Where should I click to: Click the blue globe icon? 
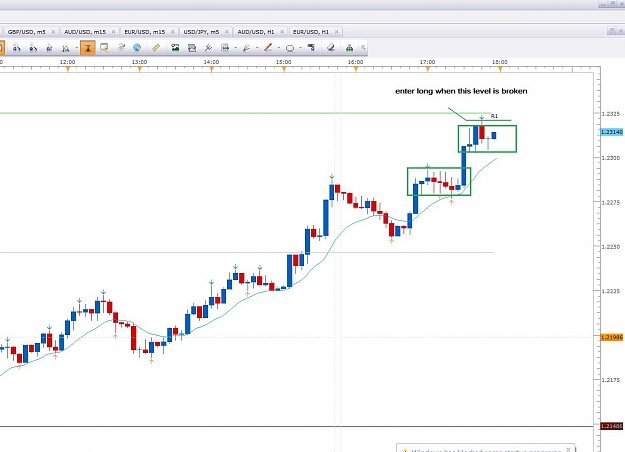(137, 48)
